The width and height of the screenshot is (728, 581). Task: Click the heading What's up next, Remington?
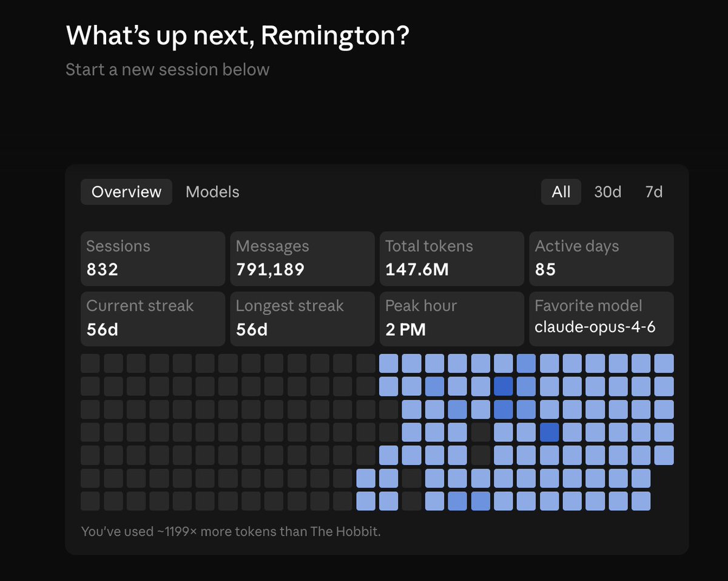tap(238, 36)
